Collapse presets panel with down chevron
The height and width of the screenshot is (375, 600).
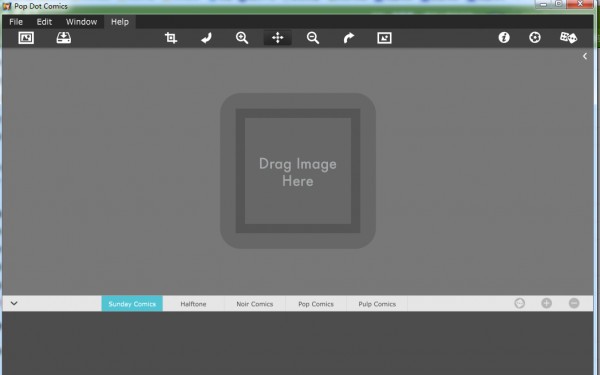click(x=14, y=303)
